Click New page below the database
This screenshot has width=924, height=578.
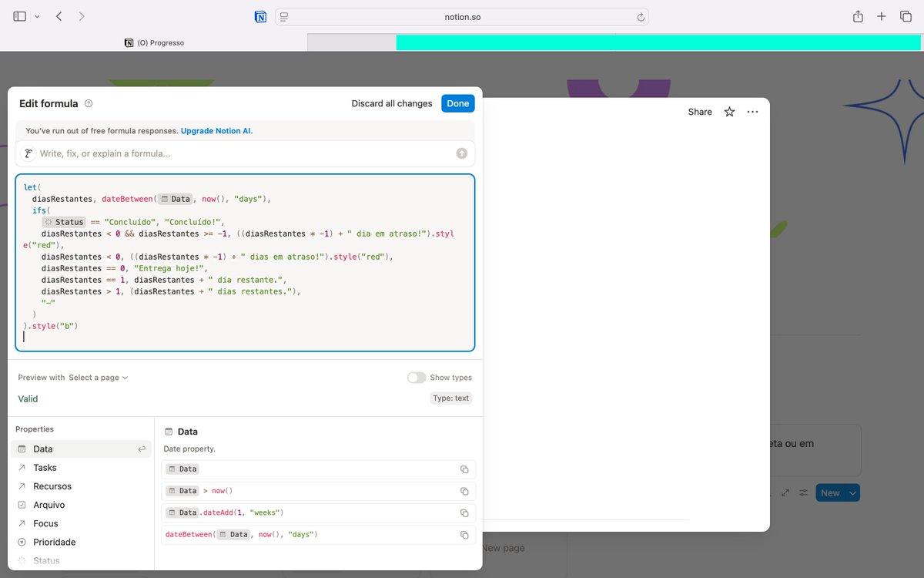coord(504,548)
